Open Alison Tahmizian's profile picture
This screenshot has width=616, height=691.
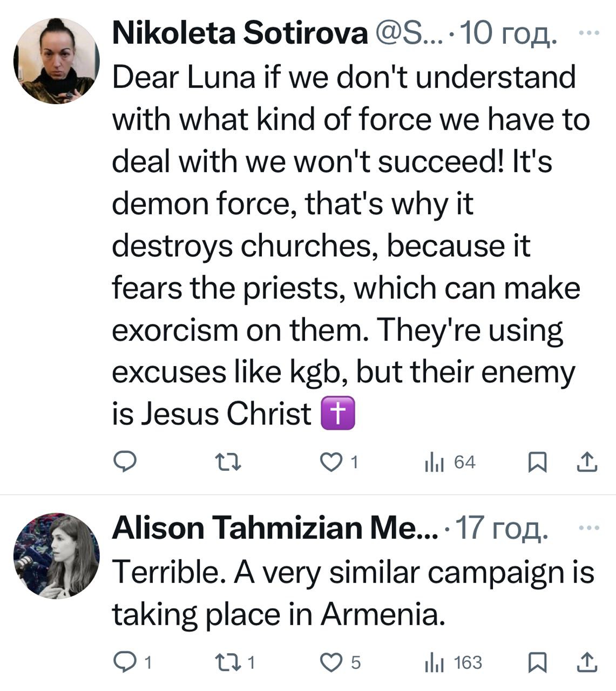[57, 556]
